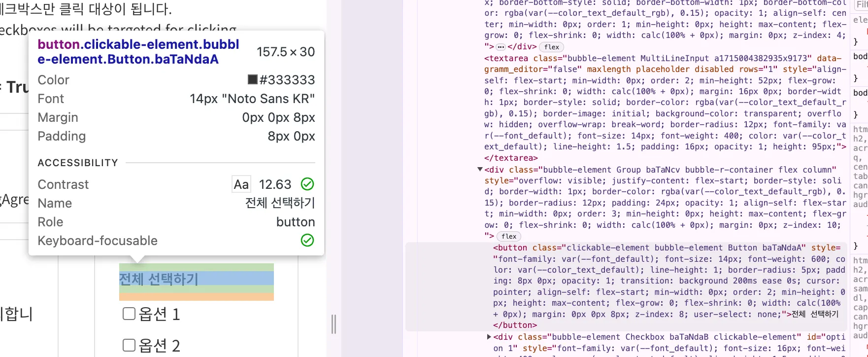Click the closing </button> tag
Image resolution: width=868 pixels, height=357 pixels.
[514, 325]
